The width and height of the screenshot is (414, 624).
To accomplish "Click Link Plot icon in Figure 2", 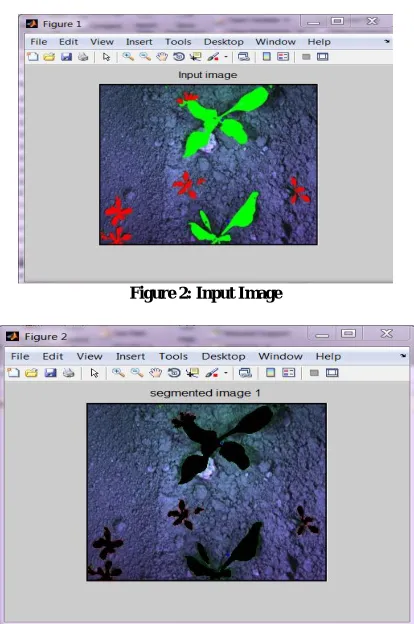I will tap(245, 373).
